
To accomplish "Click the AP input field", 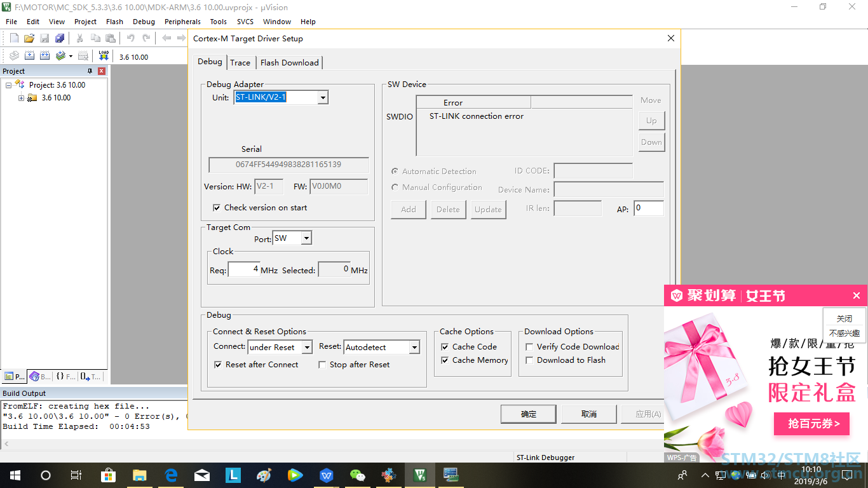I will tap(648, 208).
